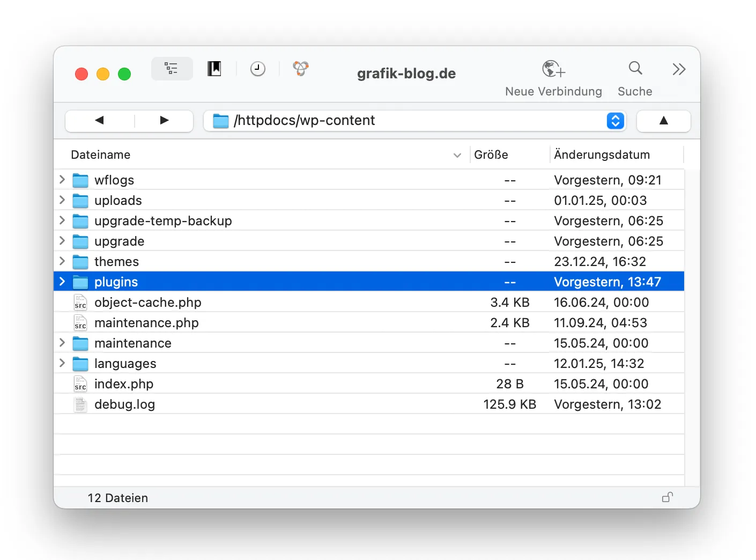
Task: Click the 12 Dateien status text
Action: coord(118,498)
